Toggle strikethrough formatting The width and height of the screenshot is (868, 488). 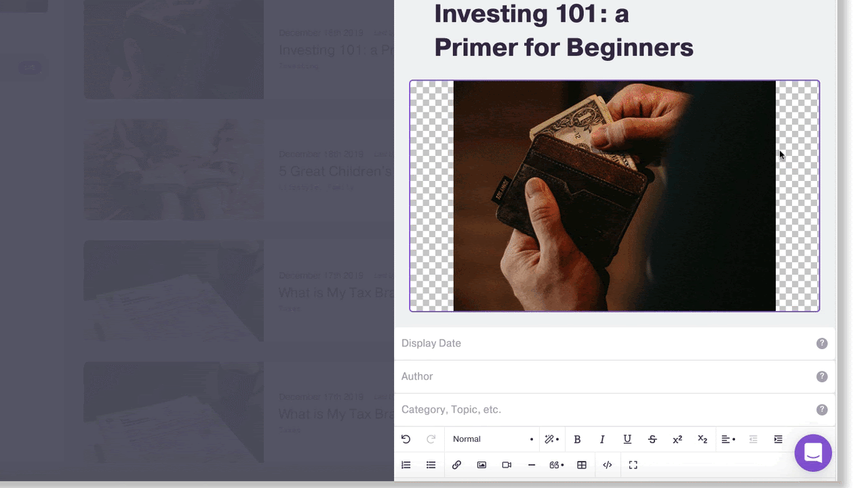(x=652, y=439)
